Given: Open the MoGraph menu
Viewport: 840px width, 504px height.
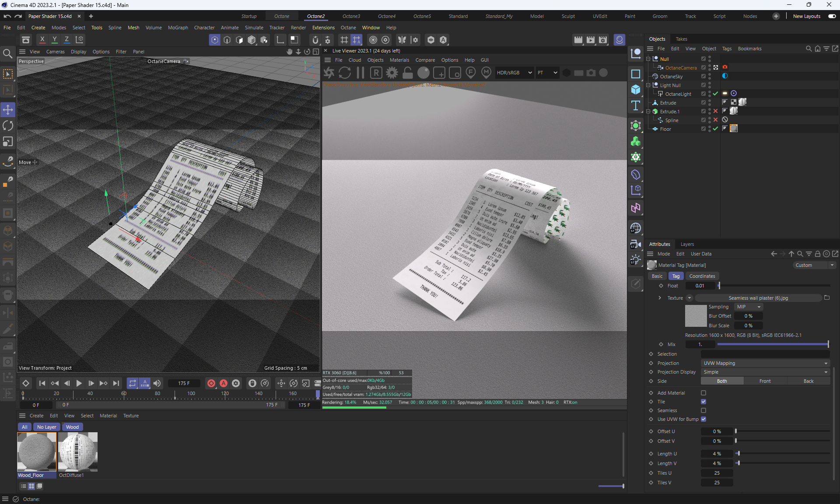Looking at the screenshot, I should pyautogui.click(x=178, y=28).
